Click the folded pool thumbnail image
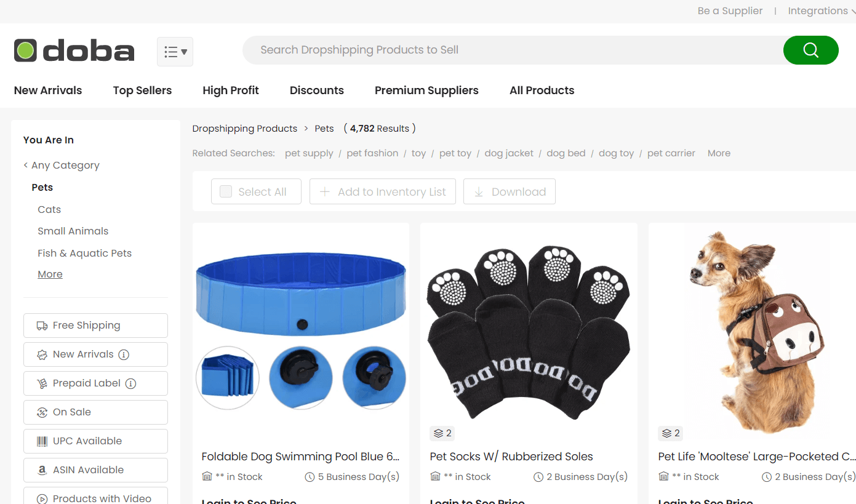This screenshot has width=856, height=504. 228,378
